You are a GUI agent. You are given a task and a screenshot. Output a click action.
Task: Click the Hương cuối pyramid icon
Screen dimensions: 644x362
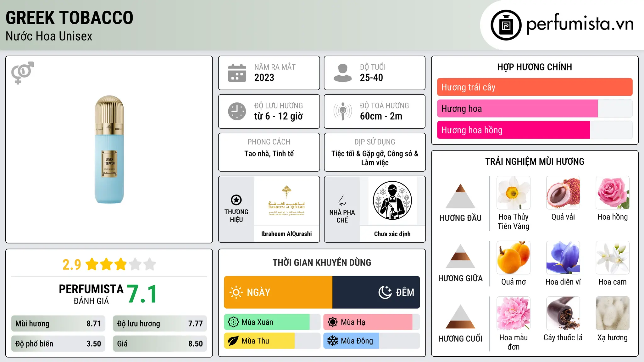click(x=460, y=316)
